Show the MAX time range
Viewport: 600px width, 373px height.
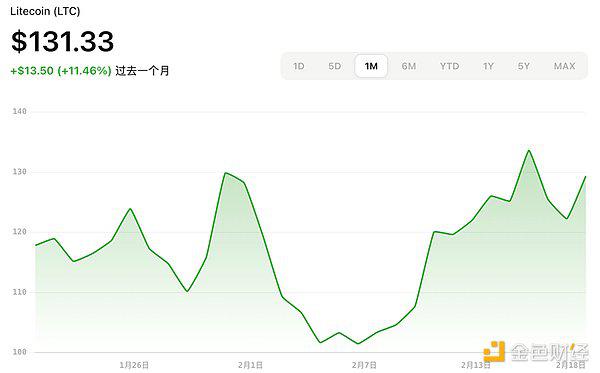coord(564,66)
